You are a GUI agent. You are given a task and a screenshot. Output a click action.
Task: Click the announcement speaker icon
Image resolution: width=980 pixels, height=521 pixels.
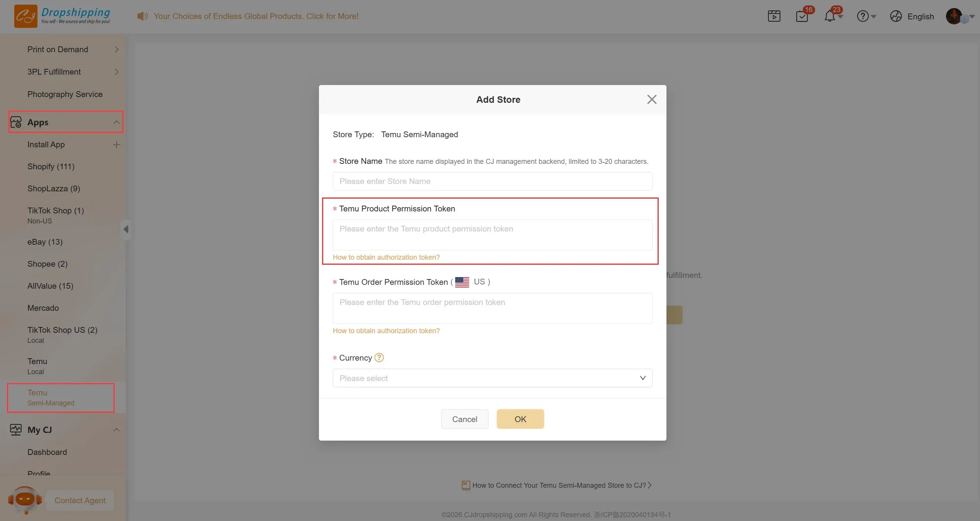(142, 16)
